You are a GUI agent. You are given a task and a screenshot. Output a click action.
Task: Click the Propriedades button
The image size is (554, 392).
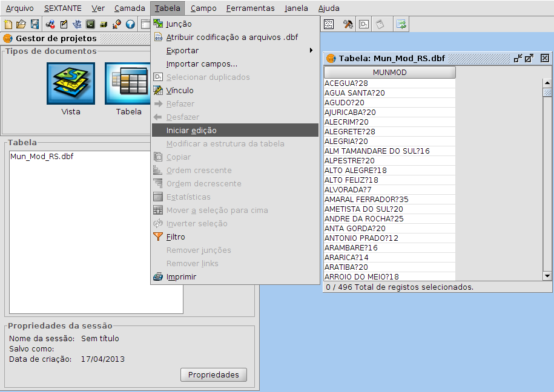(x=213, y=375)
